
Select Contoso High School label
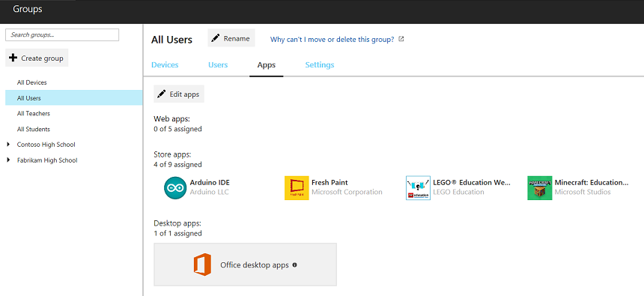[x=46, y=145]
